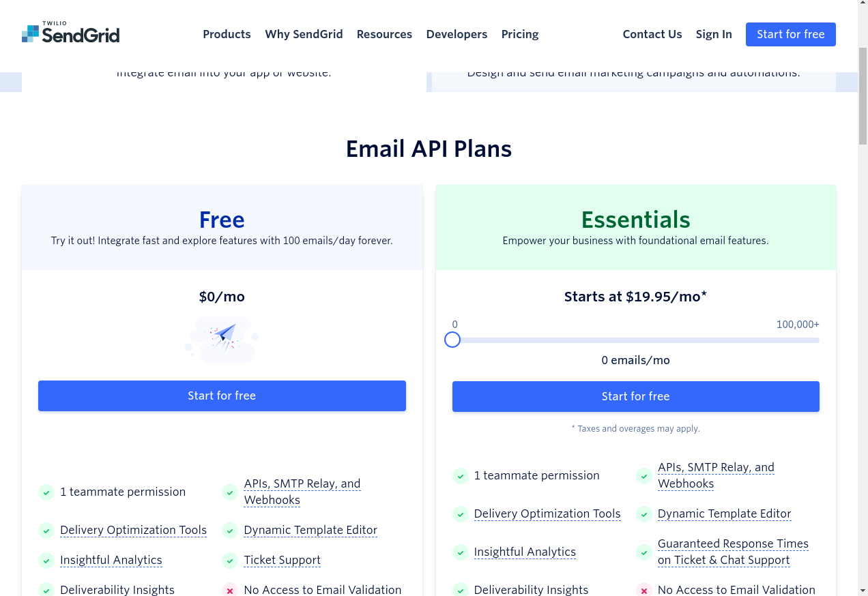Open the Developers menu

(457, 34)
